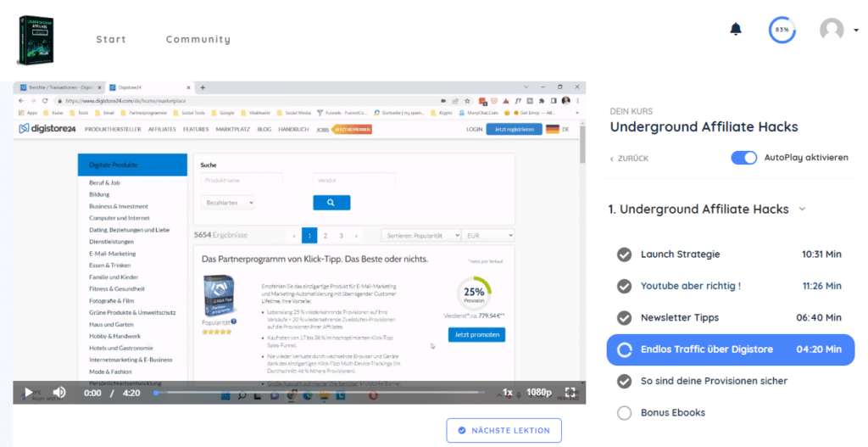Toggle Newsletter Tipps completion check
Image resolution: width=868 pixels, height=447 pixels.
pos(624,317)
